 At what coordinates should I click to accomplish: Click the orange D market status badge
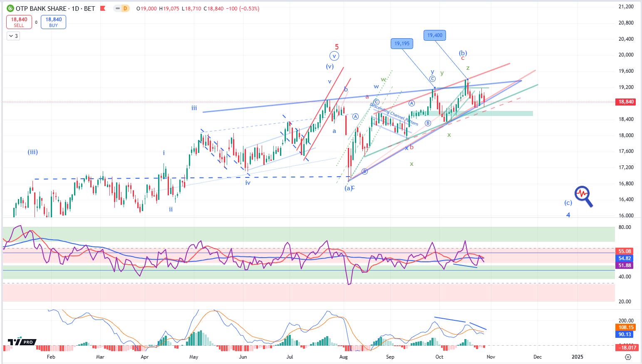[125, 8]
